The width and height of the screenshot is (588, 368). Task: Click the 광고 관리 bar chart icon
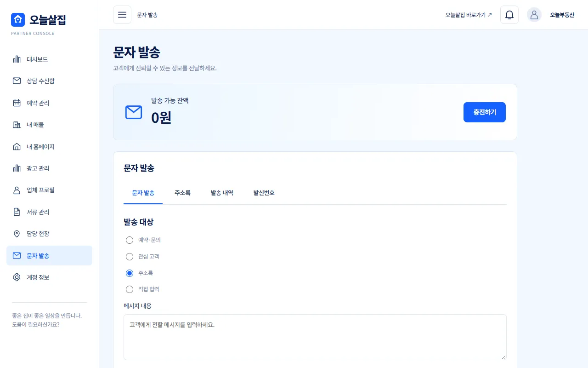pyautogui.click(x=17, y=168)
